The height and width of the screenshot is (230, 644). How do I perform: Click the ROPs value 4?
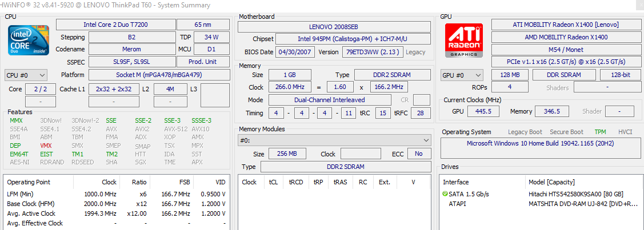point(510,87)
